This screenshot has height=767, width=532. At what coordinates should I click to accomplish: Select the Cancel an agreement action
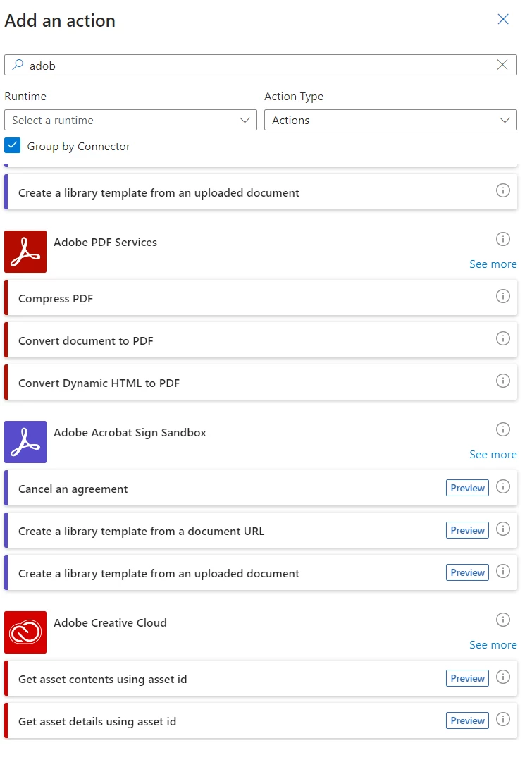261,488
